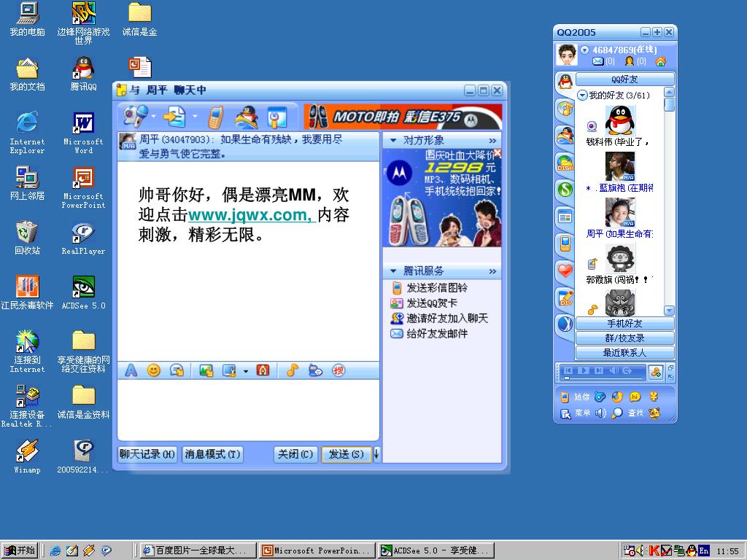Click the send file icon
This screenshot has width=747, height=560.
[x=175, y=117]
